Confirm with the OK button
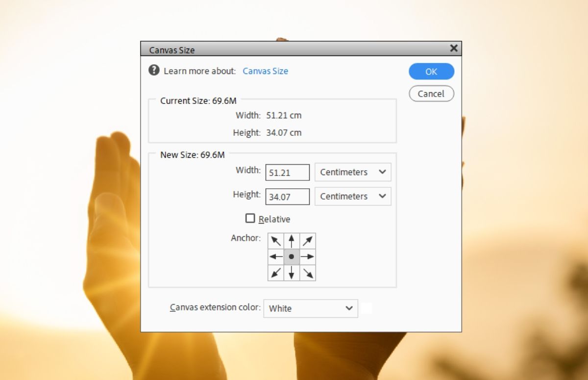 (431, 72)
